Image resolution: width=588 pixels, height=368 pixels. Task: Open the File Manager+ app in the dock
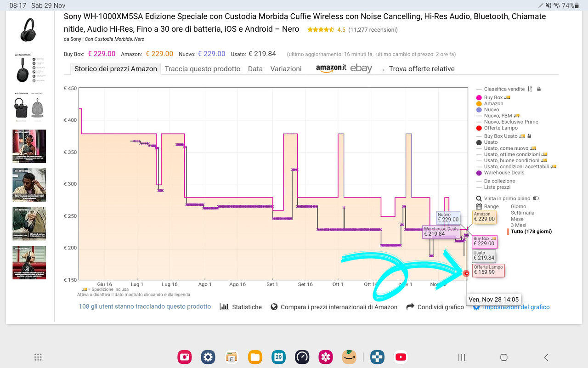click(232, 357)
